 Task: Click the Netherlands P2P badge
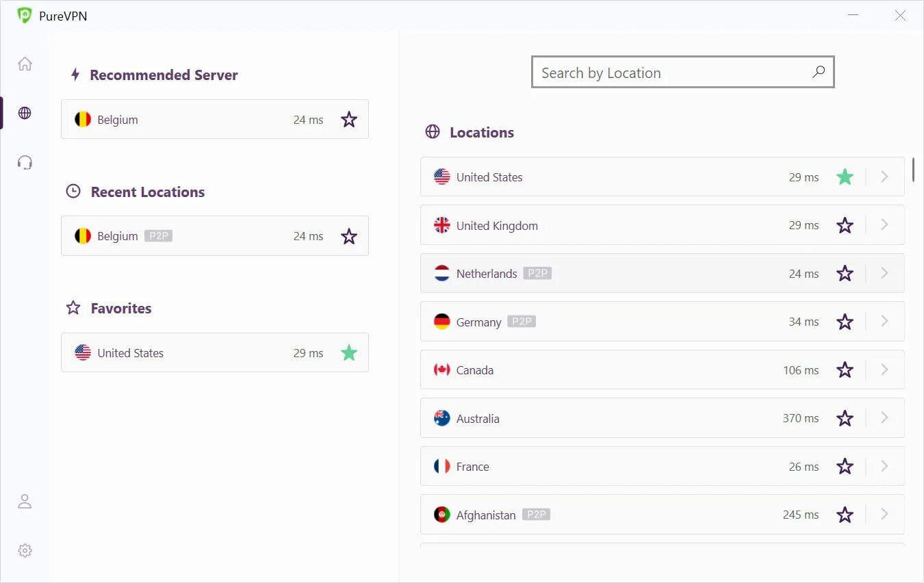click(537, 273)
